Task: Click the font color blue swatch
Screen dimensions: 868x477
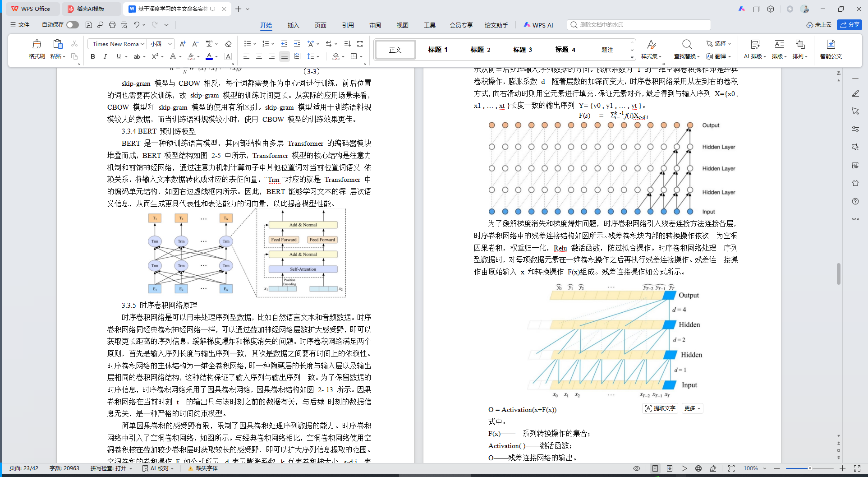Action: (209, 57)
